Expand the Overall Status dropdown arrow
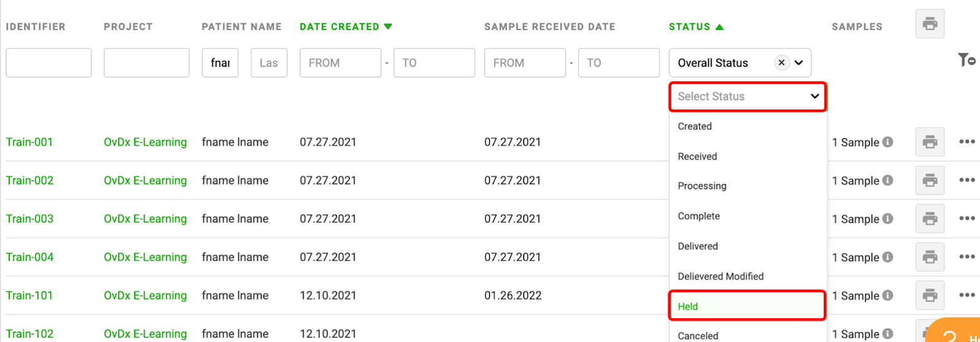This screenshot has width=980, height=342. point(799,62)
